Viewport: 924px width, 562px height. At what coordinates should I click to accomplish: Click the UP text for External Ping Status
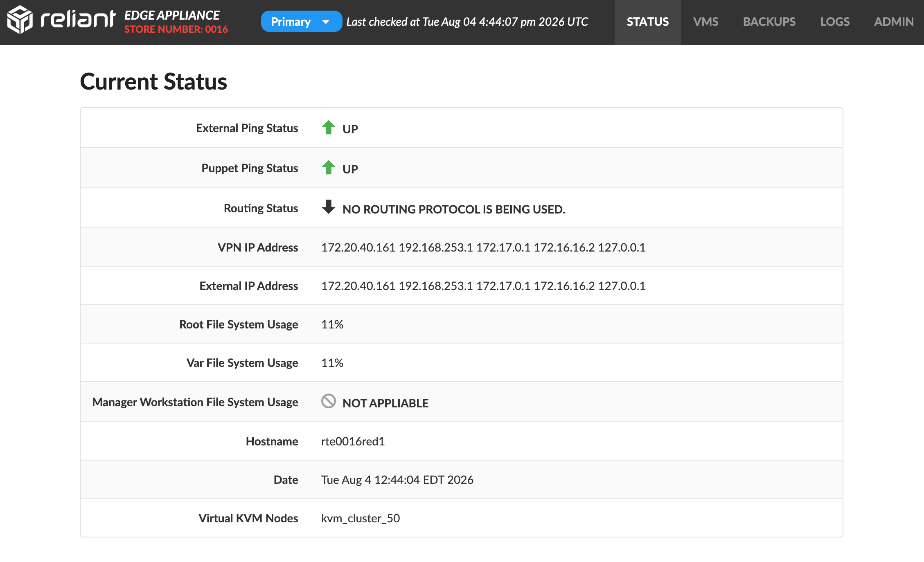[350, 129]
